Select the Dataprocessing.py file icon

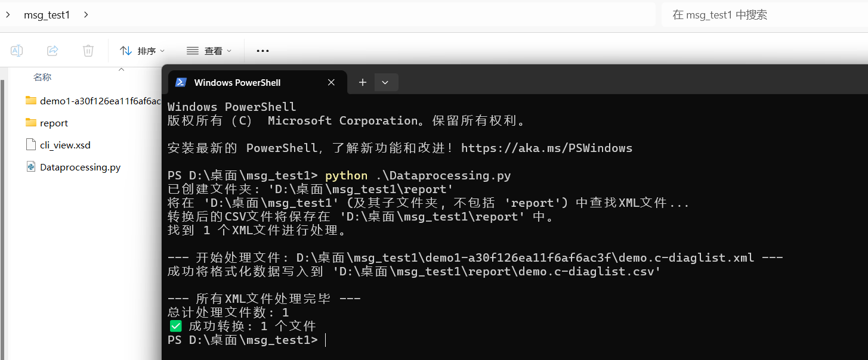click(x=31, y=167)
